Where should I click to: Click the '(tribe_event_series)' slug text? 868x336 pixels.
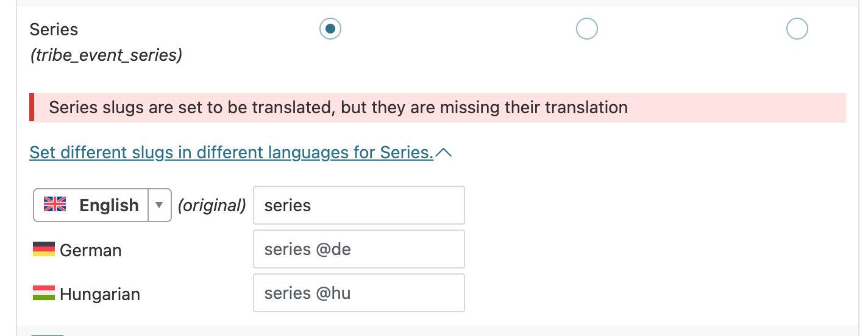pyautogui.click(x=106, y=55)
